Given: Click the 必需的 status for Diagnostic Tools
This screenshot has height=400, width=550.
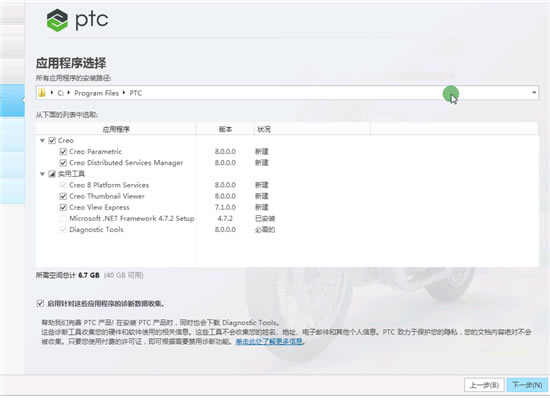Looking at the screenshot, I should 265,230.
